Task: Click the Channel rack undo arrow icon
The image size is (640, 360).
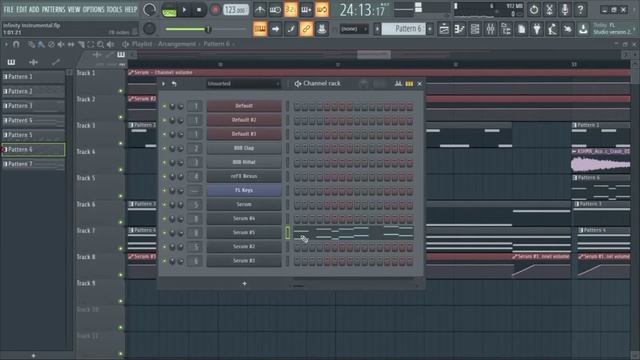Action: click(x=174, y=84)
